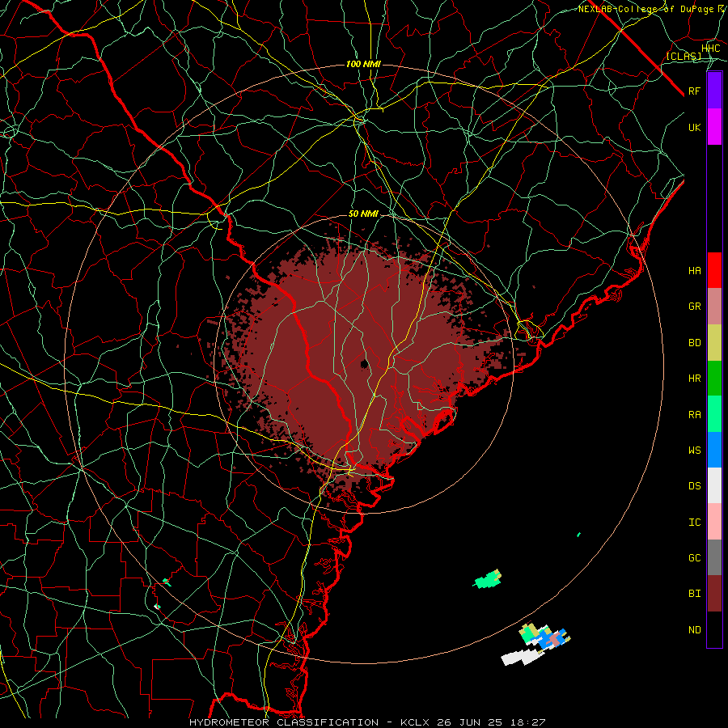Click the white DS legend color swatch
Screen dimensions: 728x728
[714, 485]
